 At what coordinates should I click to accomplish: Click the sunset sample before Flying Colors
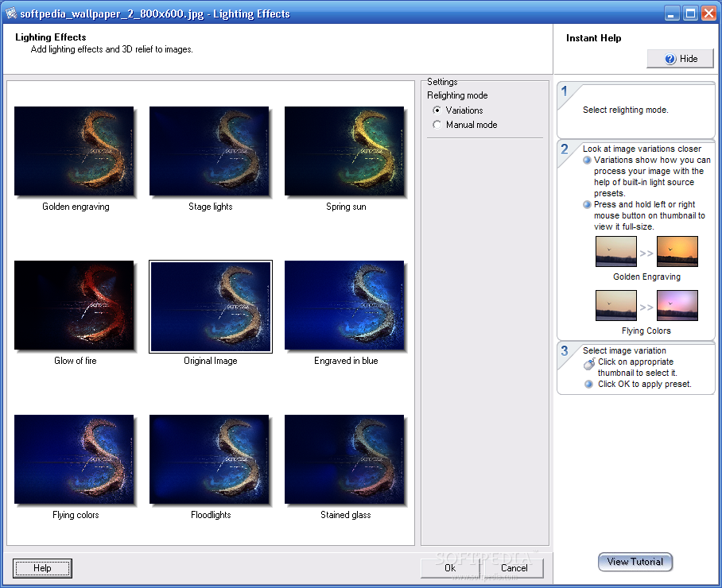point(616,305)
